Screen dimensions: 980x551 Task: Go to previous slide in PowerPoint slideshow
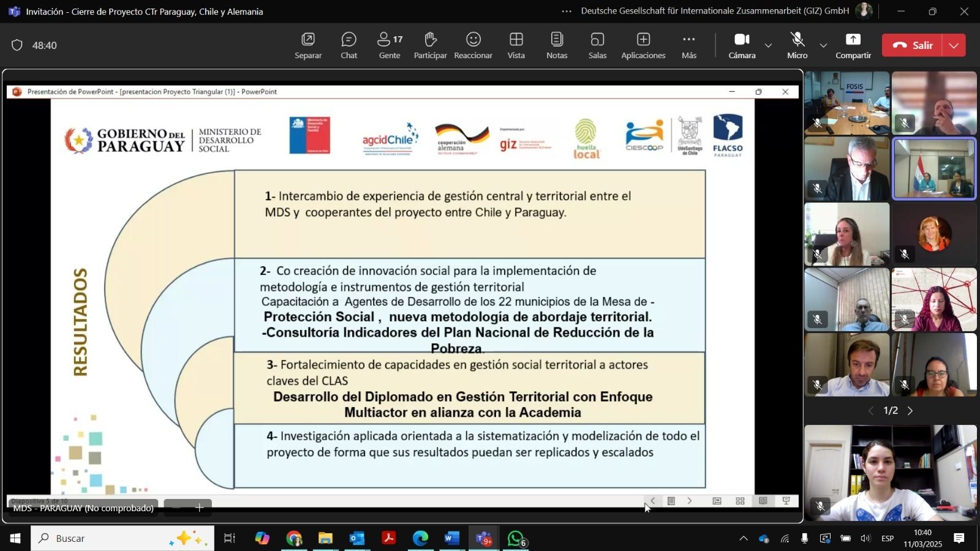coord(653,501)
